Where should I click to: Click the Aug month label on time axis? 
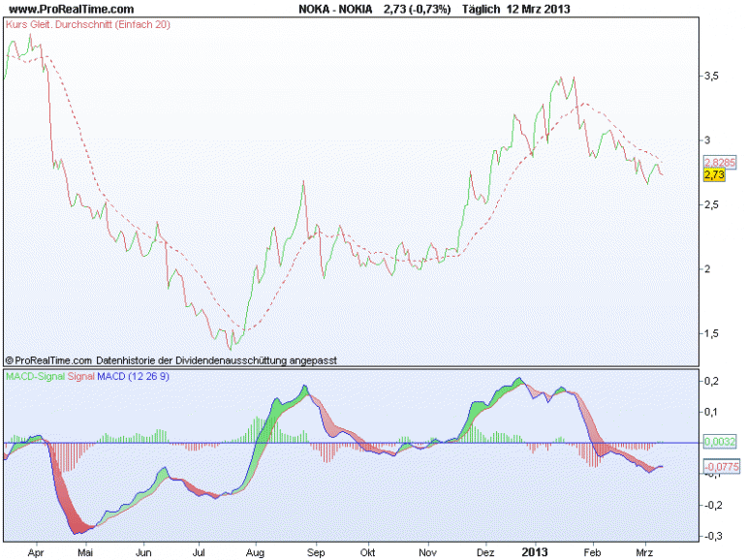click(255, 553)
